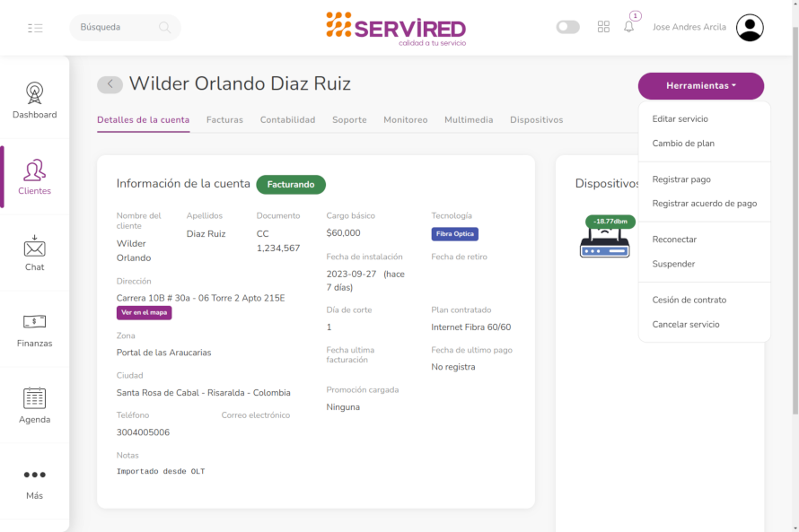This screenshot has height=532, width=799.
Task: Collapse the Herramientas dropdown button
Action: pyautogui.click(x=700, y=86)
